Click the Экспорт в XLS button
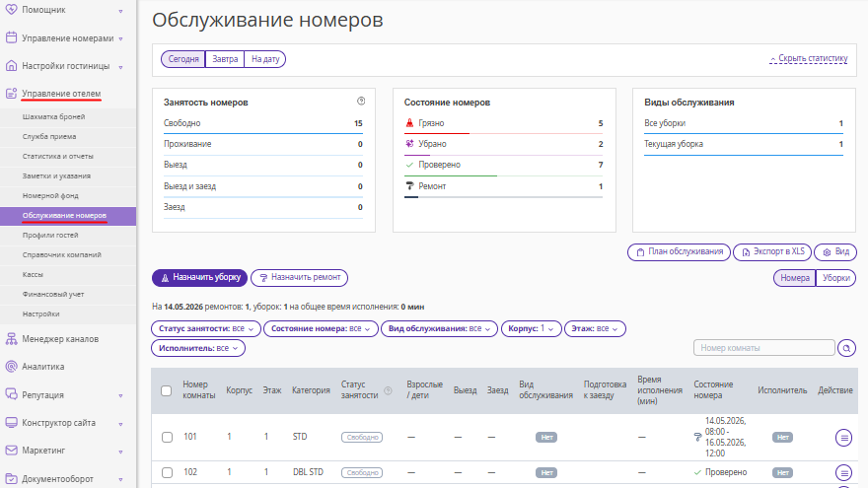Screen dimensions: 868x488 (772, 251)
